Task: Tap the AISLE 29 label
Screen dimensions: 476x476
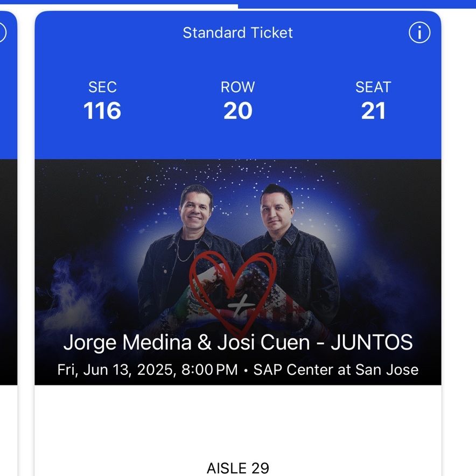Action: (237, 468)
